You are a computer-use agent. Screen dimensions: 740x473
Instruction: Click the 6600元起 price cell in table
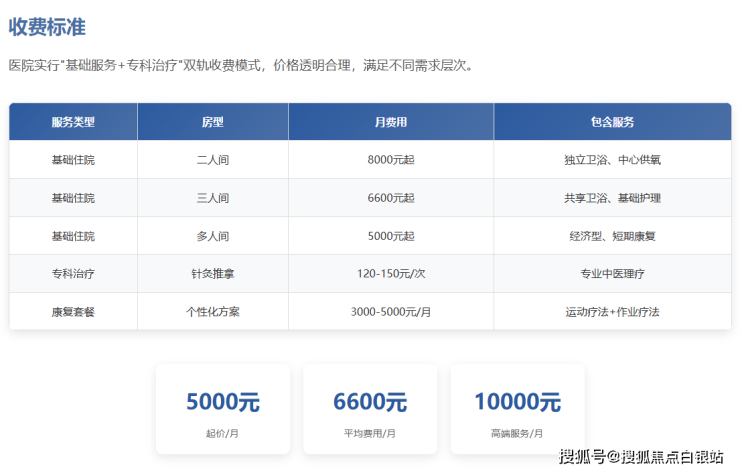[390, 198]
